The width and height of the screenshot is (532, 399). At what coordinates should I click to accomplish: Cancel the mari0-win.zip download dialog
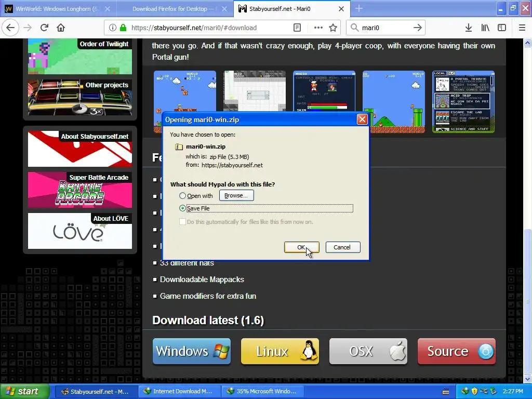343,247
